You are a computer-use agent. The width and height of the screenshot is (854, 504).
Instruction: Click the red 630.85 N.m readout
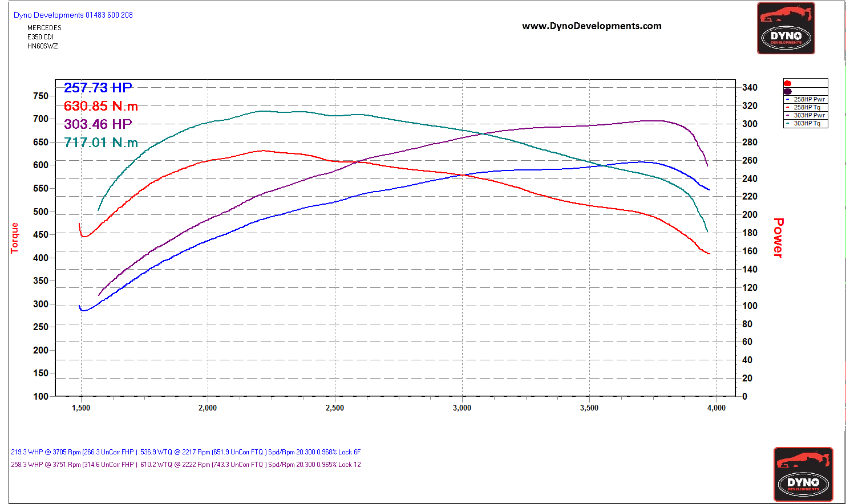click(x=101, y=106)
